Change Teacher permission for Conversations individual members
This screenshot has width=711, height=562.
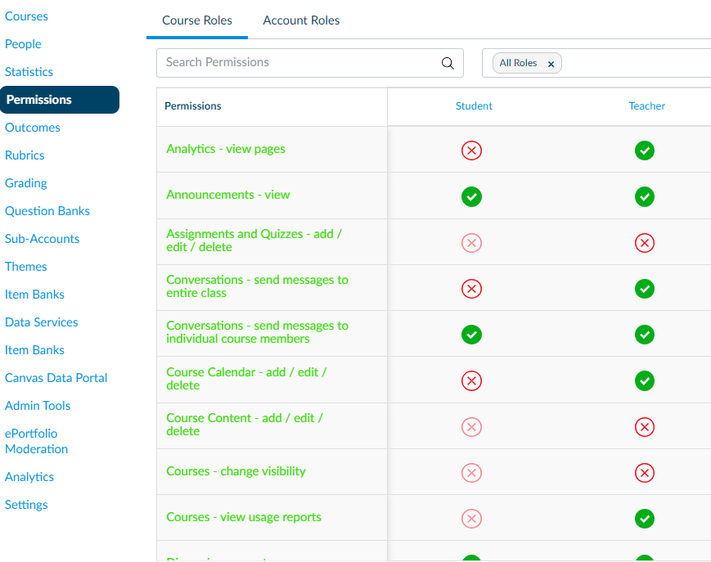pos(645,334)
